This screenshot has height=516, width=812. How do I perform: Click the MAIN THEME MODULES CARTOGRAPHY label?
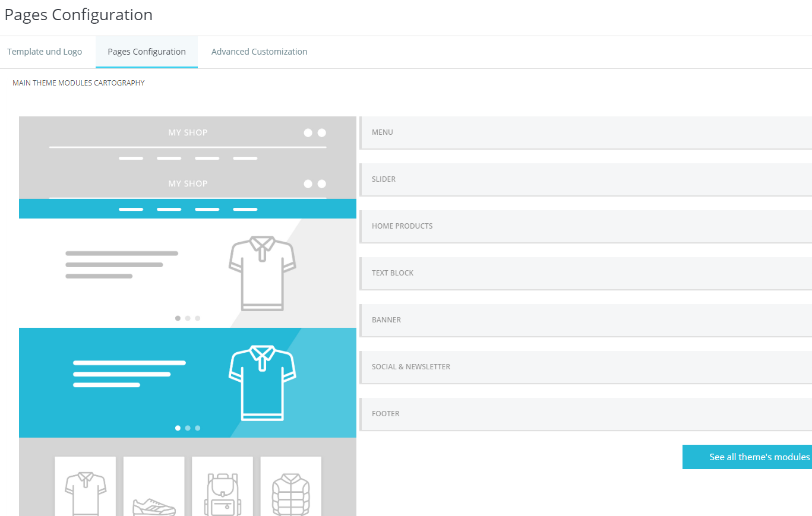[x=78, y=83]
